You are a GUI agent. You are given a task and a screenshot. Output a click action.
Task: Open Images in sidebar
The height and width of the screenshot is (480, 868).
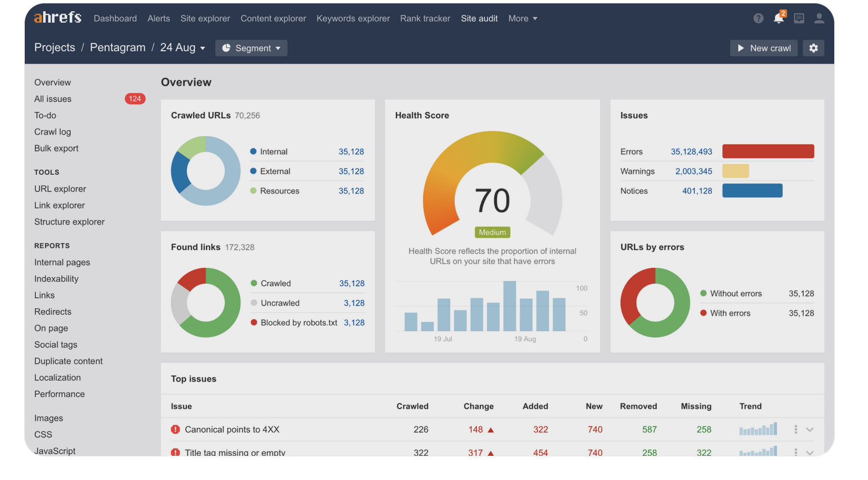(48, 418)
